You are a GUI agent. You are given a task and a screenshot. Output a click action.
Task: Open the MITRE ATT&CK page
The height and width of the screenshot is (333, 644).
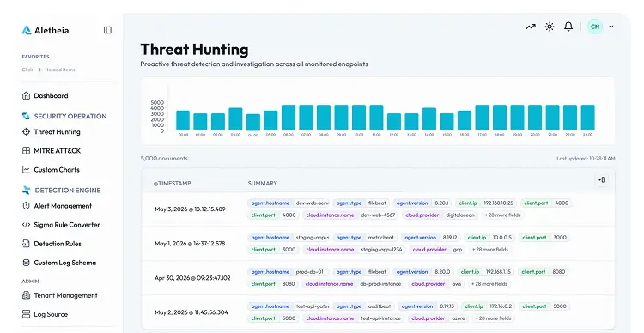(x=52, y=151)
